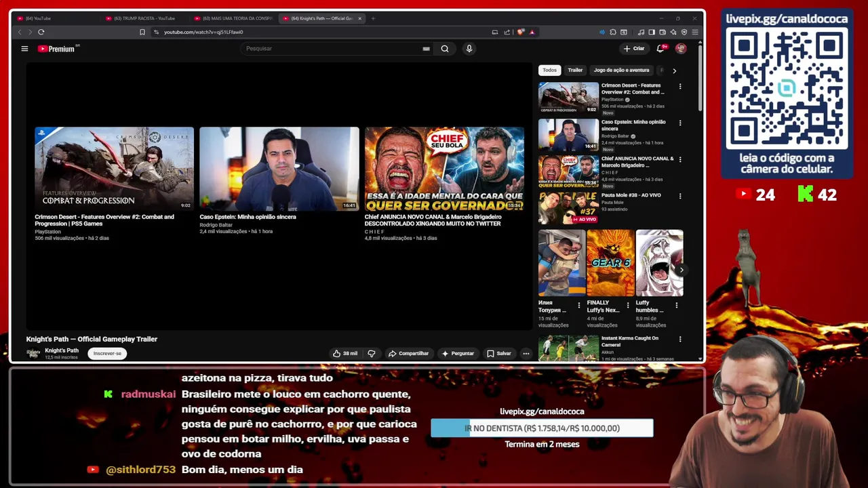Open Brave Wallet icon
The image size is (868, 488).
coord(663,32)
